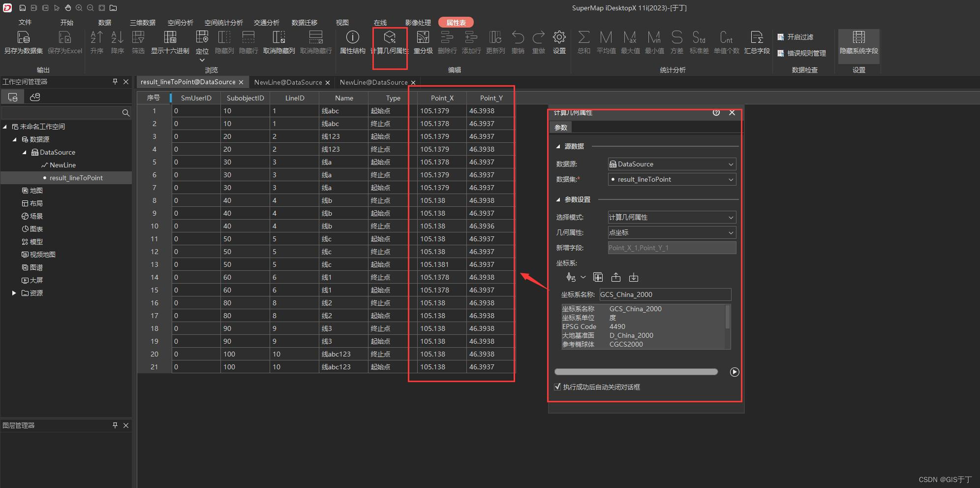Viewport: 980px width, 488px height.
Task: Switch to first NewLine@DataSource tab
Action: pos(288,82)
